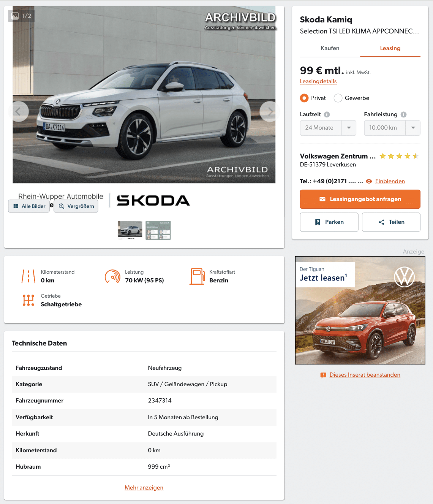Click the previous image arrow on car photo
This screenshot has width=433, height=504.
[x=18, y=111]
